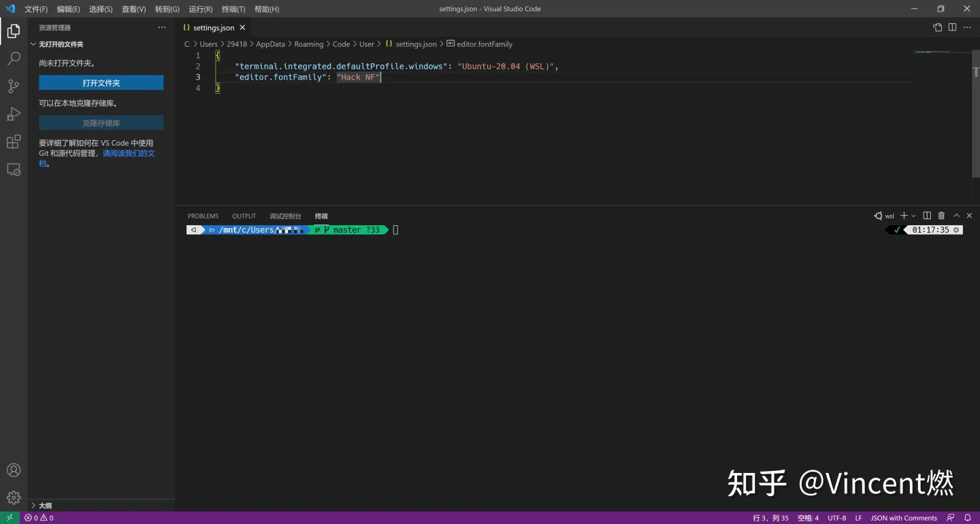Open 终端(T) menu
The width and height of the screenshot is (980, 524).
coord(233,9)
